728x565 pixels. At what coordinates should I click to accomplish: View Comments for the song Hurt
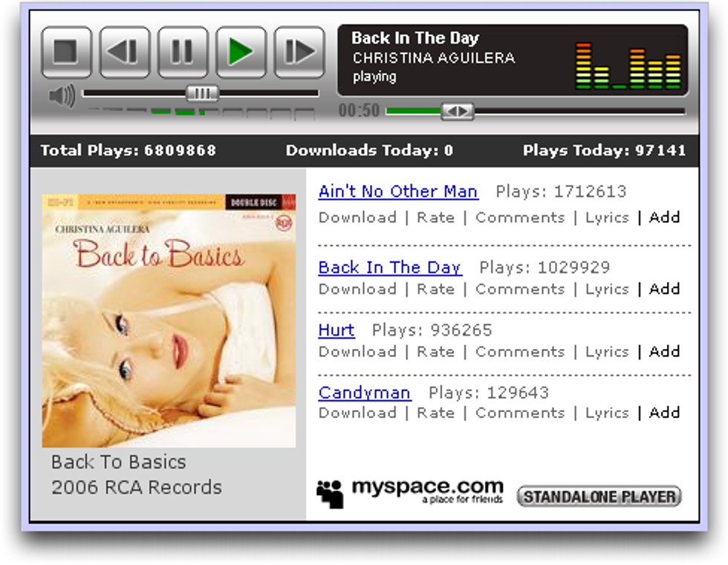(x=520, y=351)
